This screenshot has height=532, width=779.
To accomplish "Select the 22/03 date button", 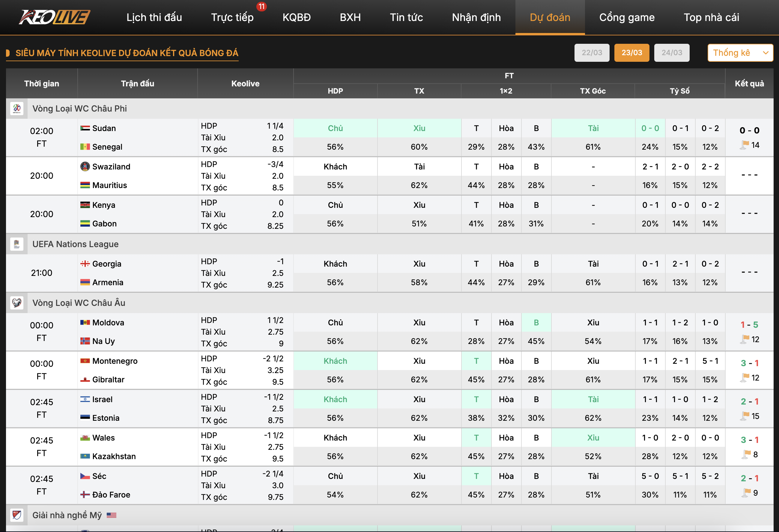I will [x=592, y=52].
